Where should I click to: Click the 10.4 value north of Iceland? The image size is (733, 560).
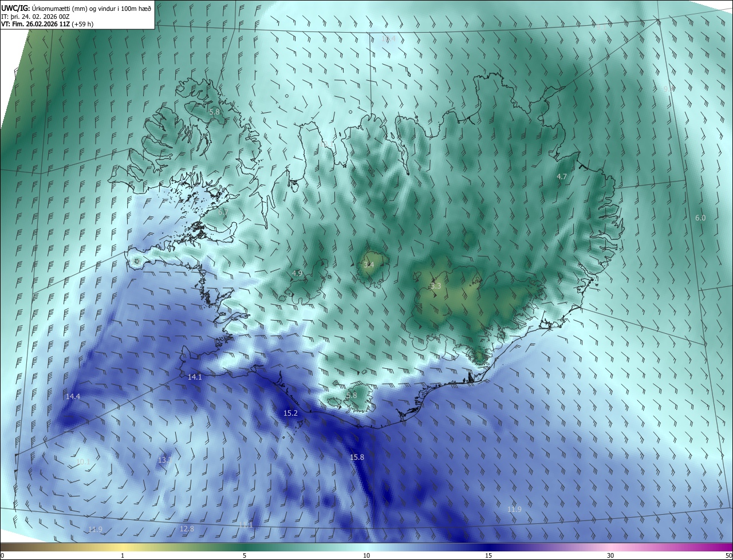(388, 38)
